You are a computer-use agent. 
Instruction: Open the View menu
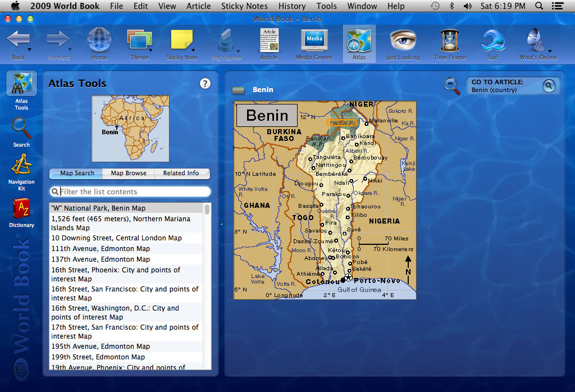[x=167, y=6]
